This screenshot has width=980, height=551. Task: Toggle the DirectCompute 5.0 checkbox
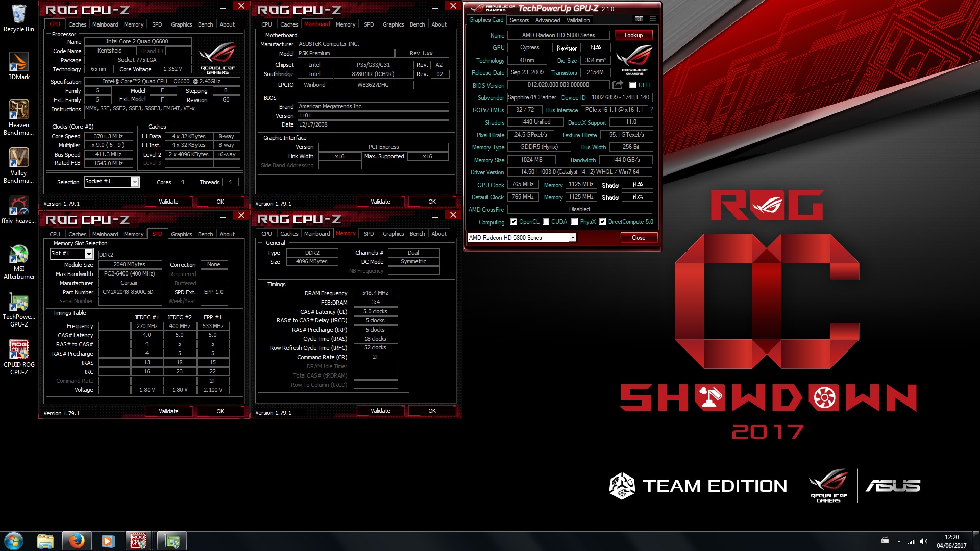pos(602,222)
